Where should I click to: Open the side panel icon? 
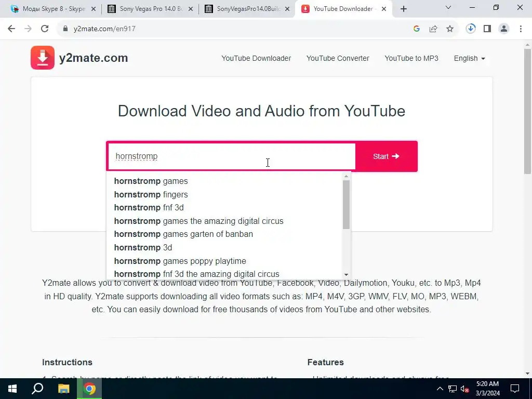tap(487, 29)
